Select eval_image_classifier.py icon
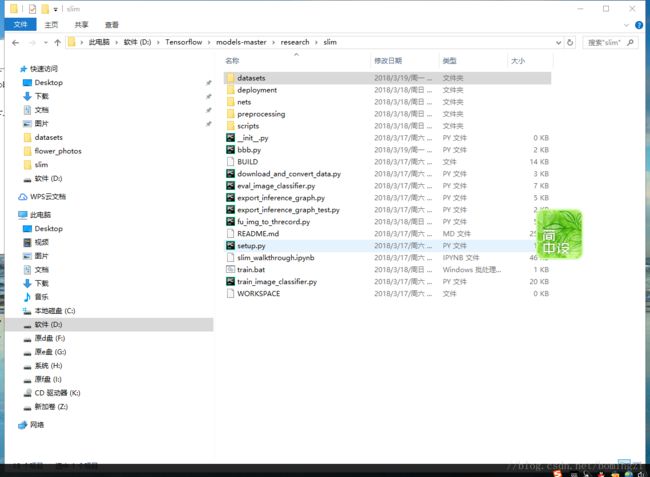 pos(230,186)
